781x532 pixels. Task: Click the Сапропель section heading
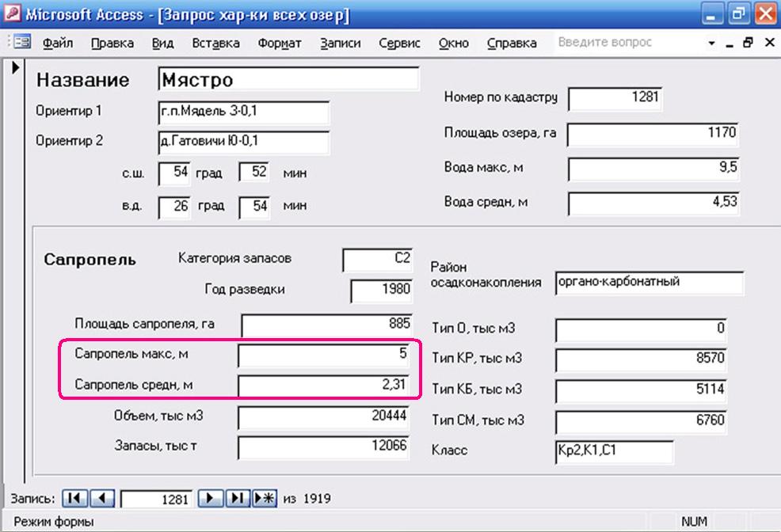(90, 260)
